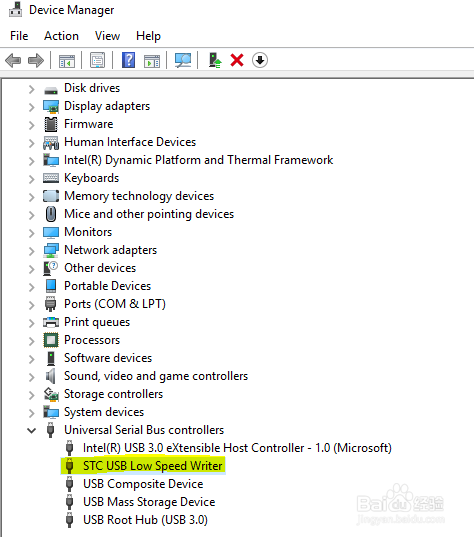Open the File menu
This screenshot has width=474, height=537.
19,36
